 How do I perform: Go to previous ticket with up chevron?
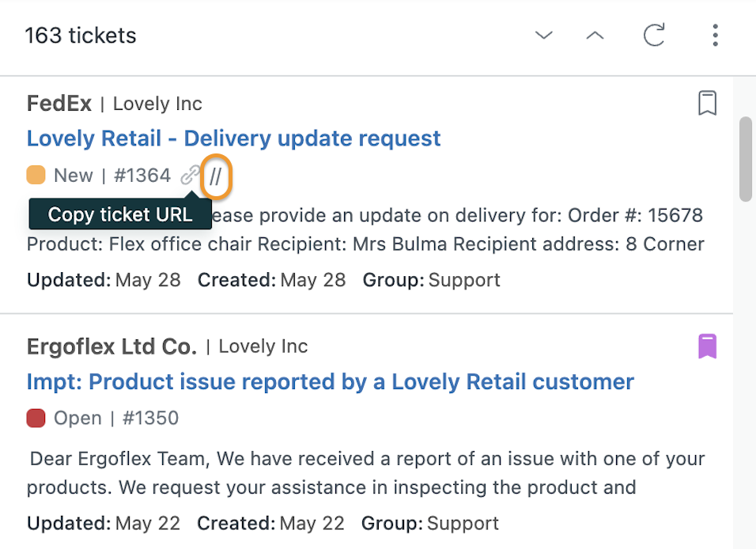click(x=595, y=36)
